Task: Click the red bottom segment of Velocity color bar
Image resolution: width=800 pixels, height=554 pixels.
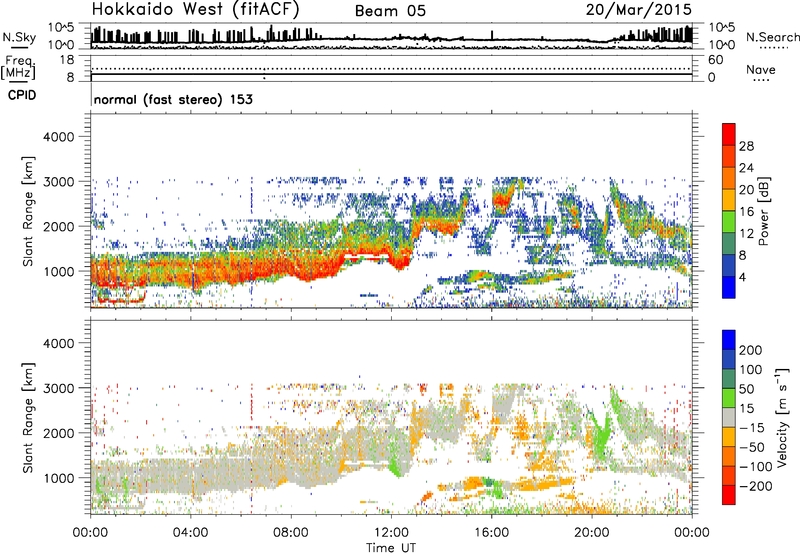Action: pos(729,495)
